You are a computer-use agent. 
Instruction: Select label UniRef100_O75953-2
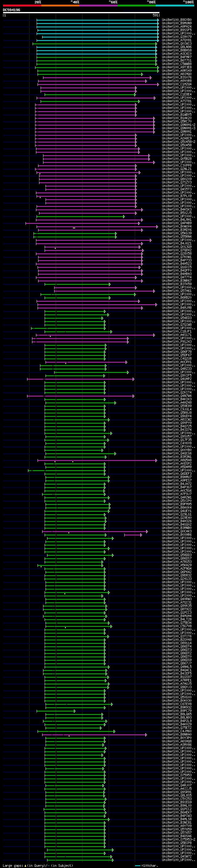(x=179, y=839)
